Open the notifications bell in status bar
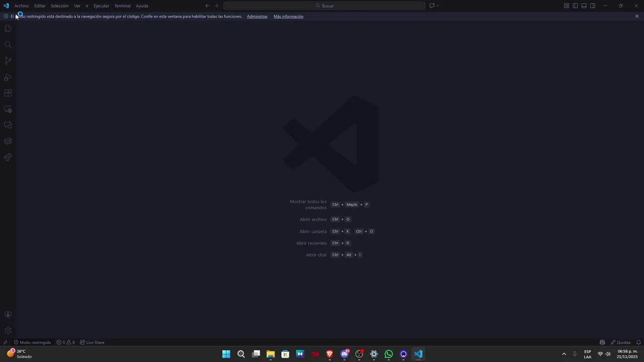The width and height of the screenshot is (644, 362). [638, 342]
